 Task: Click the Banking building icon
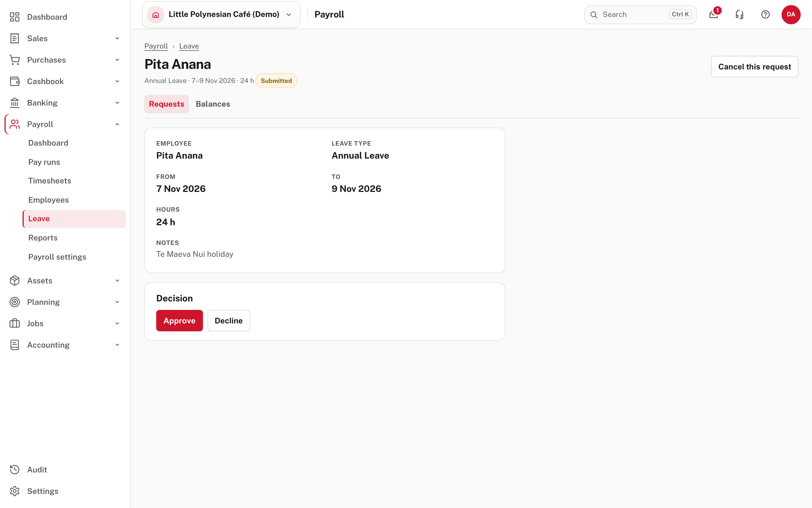click(x=14, y=103)
